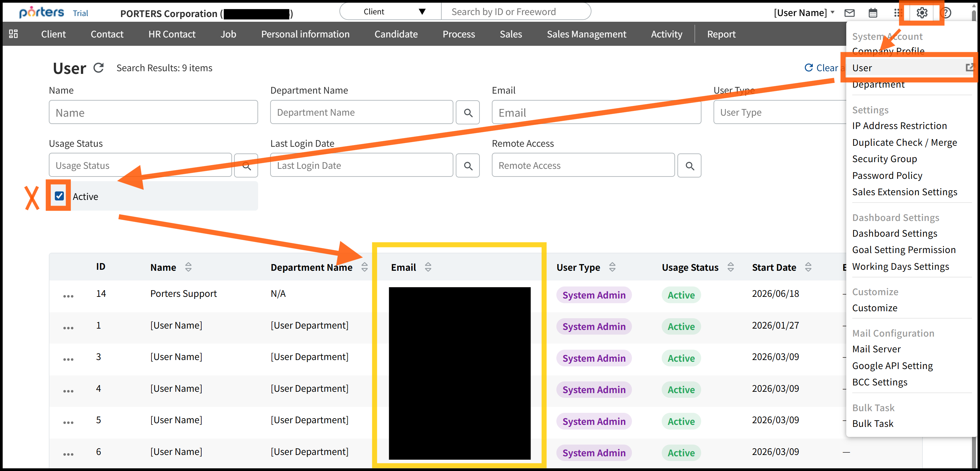Image resolution: width=980 pixels, height=471 pixels.
Task: Open Customize menu item
Action: (x=875, y=308)
